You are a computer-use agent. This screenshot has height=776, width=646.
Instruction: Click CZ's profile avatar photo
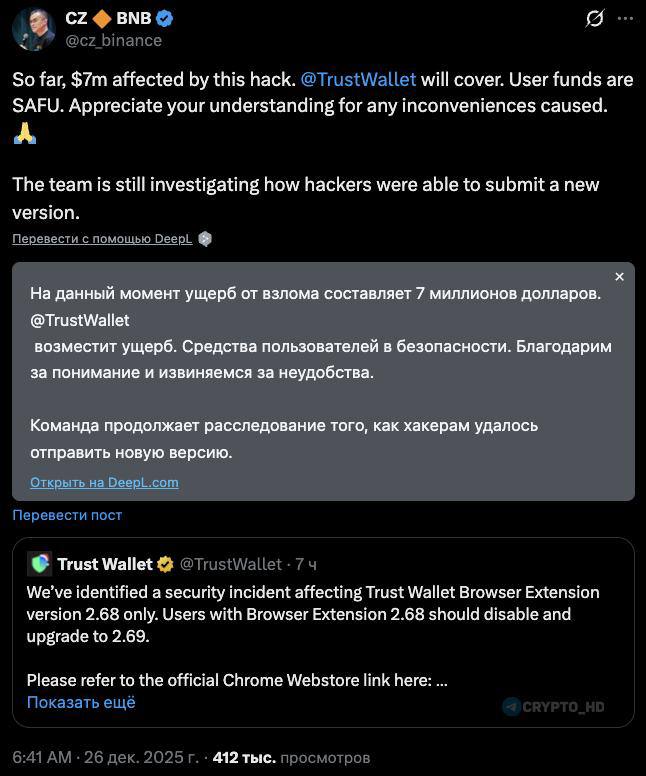[32, 29]
